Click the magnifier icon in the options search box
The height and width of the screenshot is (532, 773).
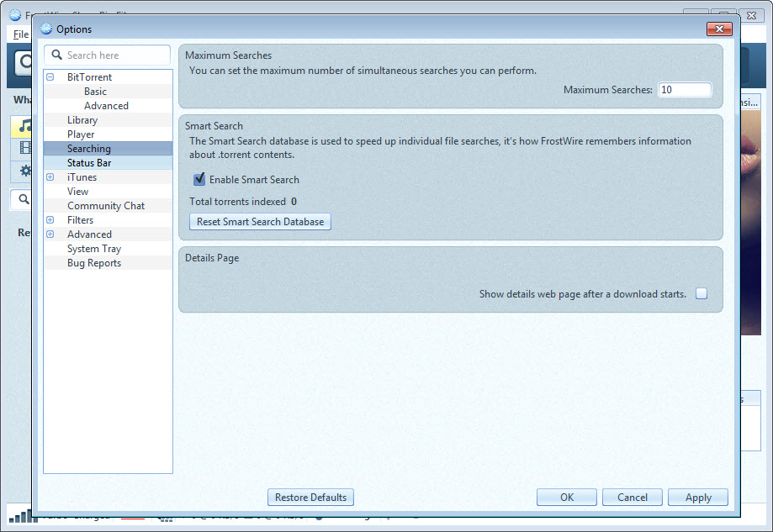[x=56, y=55]
